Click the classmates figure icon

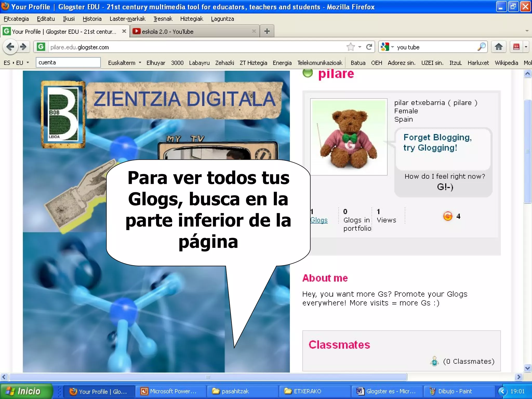click(x=434, y=361)
